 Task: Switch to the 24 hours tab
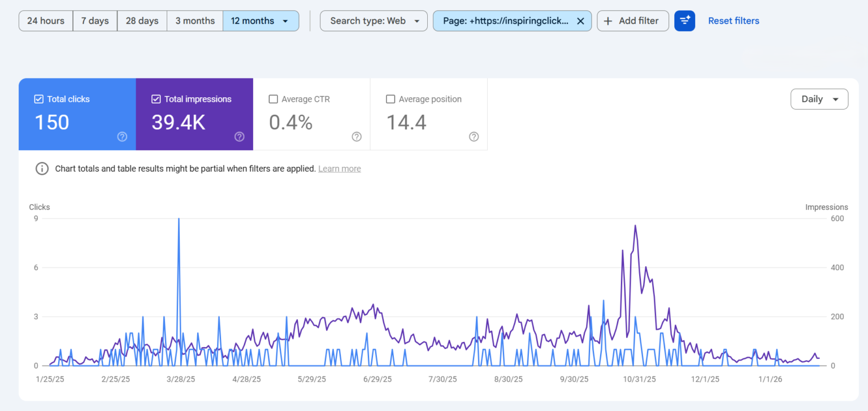(45, 20)
